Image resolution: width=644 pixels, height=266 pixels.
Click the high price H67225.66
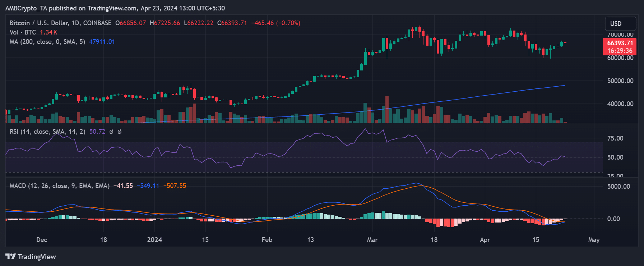pyautogui.click(x=165, y=23)
